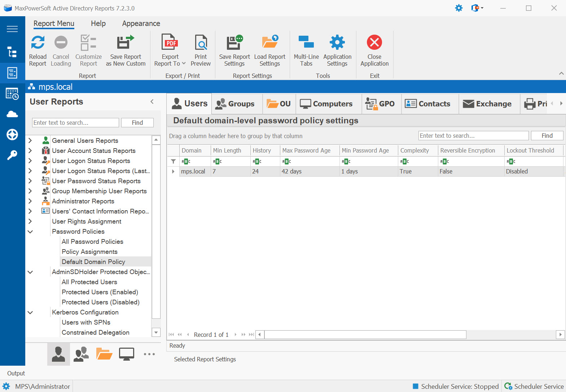Select Protected Users (Enabled) report
The width and height of the screenshot is (566, 392).
[x=100, y=292]
